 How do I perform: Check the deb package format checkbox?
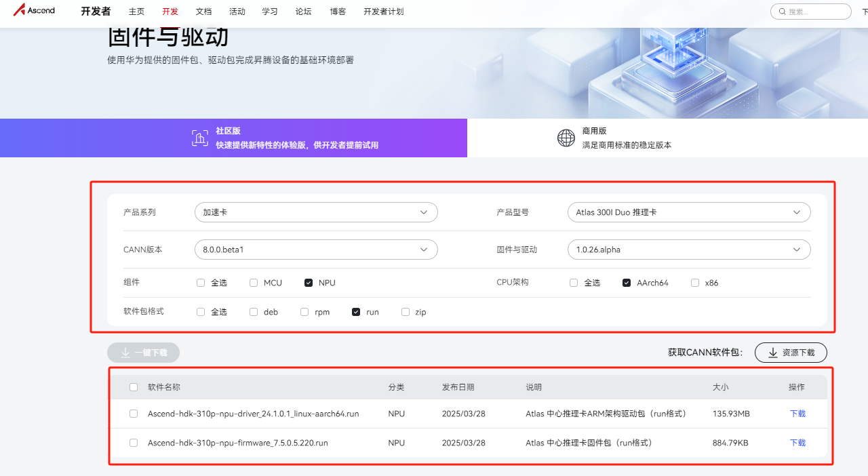[x=254, y=312]
